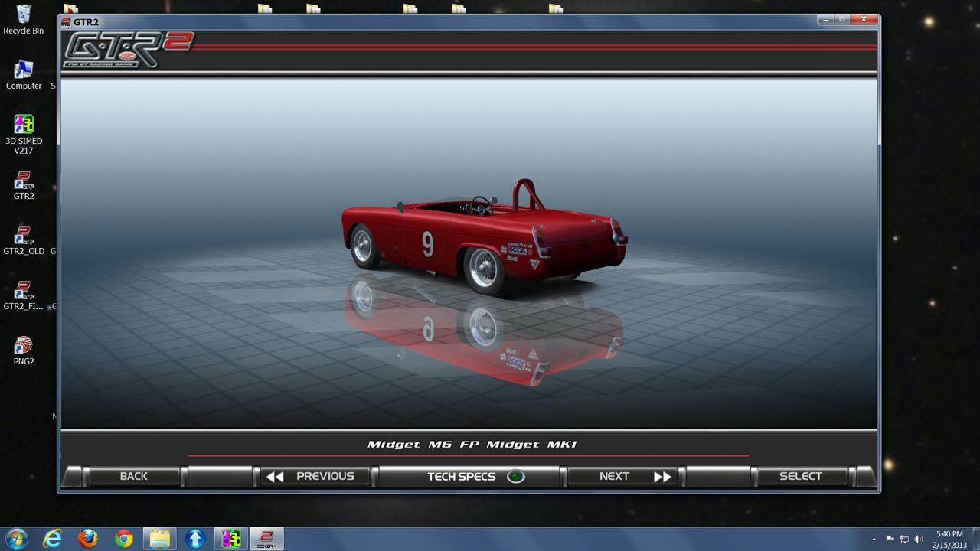Screen dimensions: 980x551
Task: Click the GTR2 window title bar icon
Action: point(66,22)
